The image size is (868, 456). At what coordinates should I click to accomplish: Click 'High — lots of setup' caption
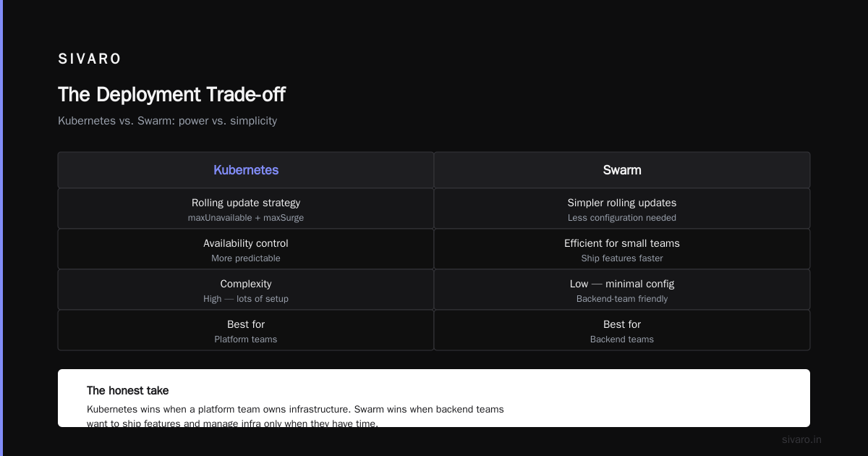(246, 299)
